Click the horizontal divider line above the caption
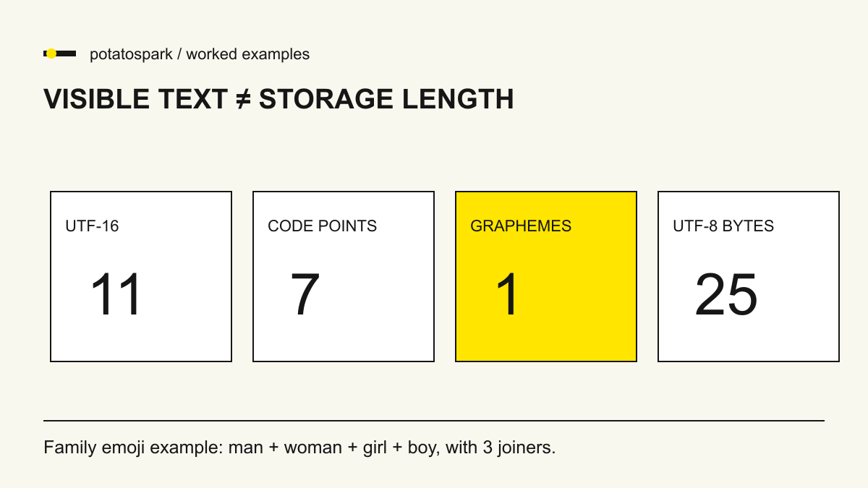The height and width of the screenshot is (488, 868). 434,420
